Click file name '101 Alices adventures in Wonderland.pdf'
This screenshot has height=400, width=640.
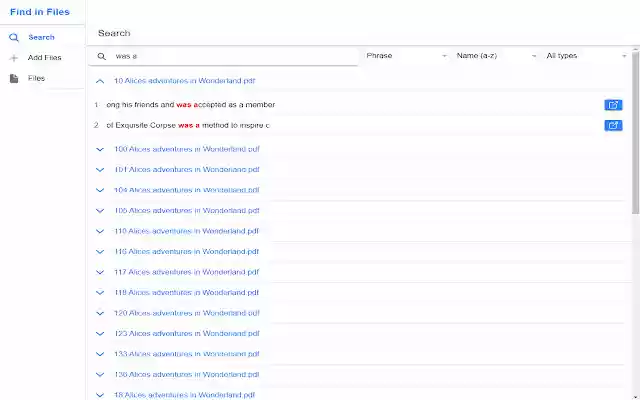(x=187, y=169)
